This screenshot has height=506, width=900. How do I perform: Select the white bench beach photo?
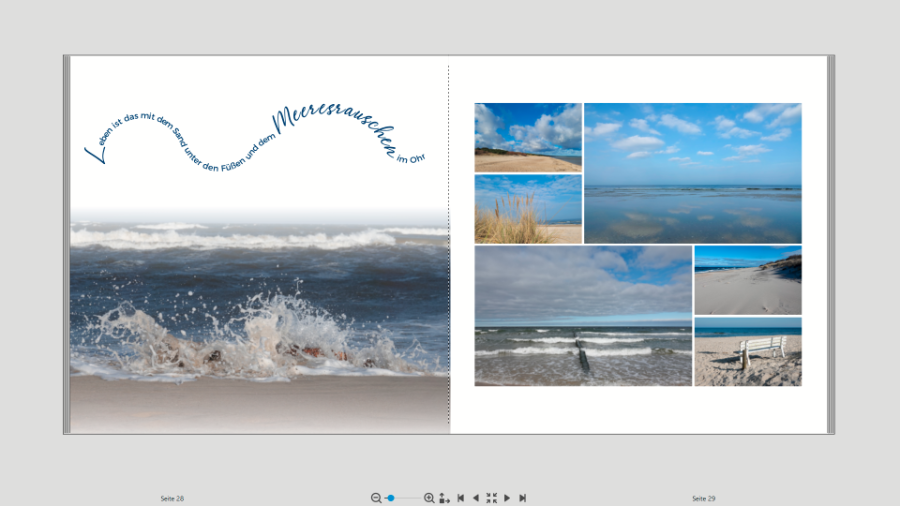point(747,352)
